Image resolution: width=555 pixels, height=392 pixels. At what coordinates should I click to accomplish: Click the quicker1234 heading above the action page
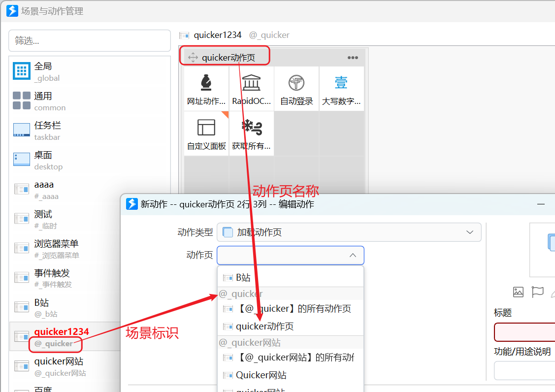coord(218,35)
